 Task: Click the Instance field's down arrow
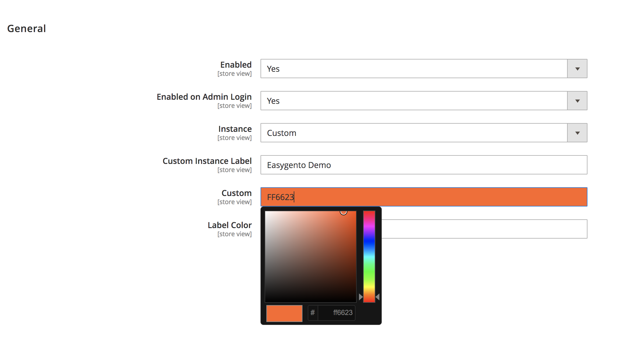pyautogui.click(x=577, y=133)
